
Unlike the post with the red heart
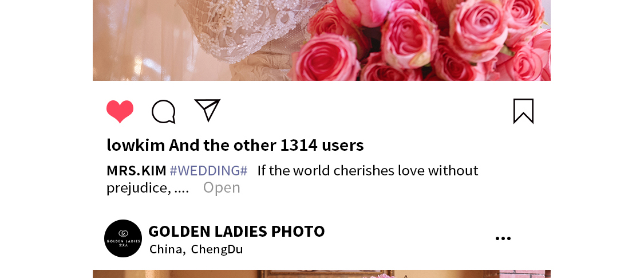click(120, 111)
